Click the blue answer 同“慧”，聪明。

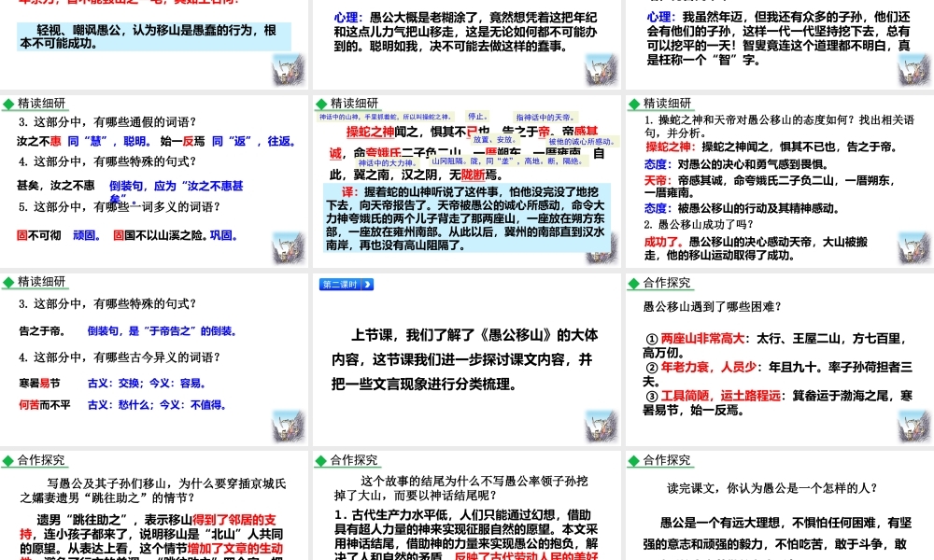(109, 141)
